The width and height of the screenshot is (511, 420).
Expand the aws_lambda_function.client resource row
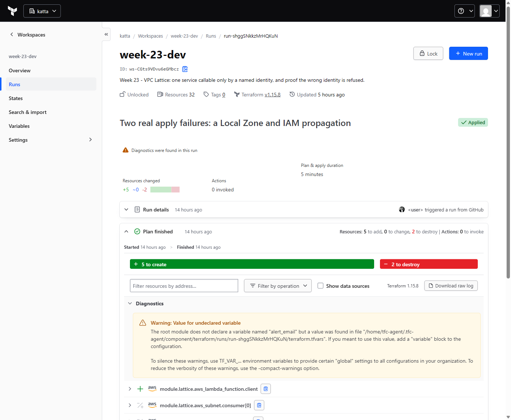tap(130, 389)
